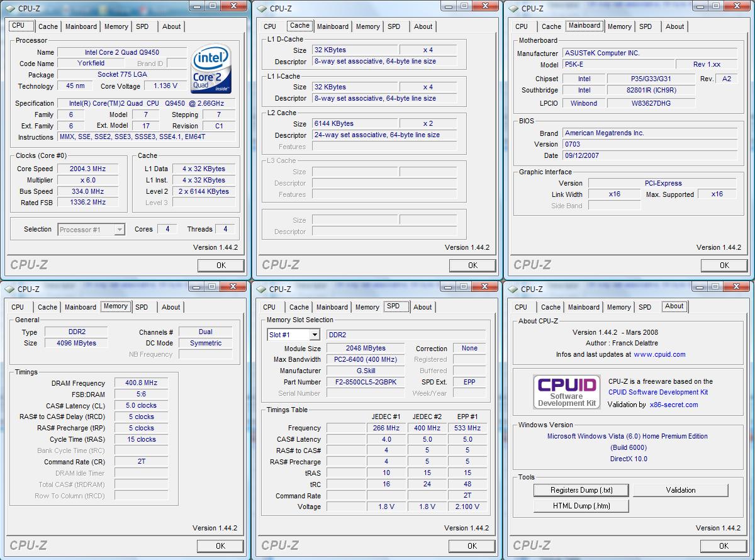Click the Intel Core 2 Quad logo
The height and width of the screenshot is (560, 755).
click(x=212, y=69)
